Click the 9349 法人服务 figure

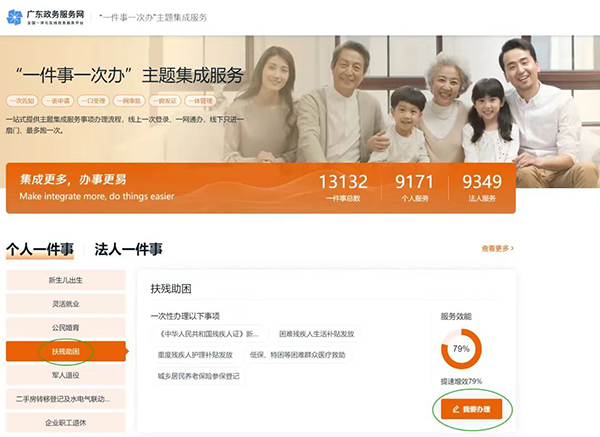(x=482, y=188)
